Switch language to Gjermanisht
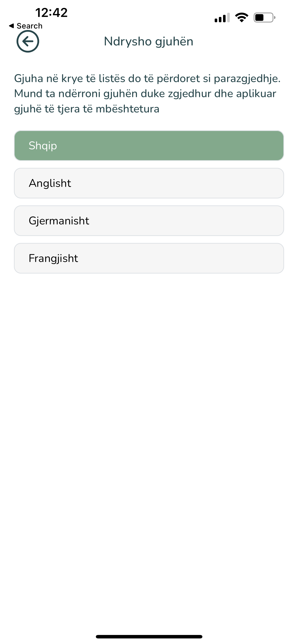 tap(149, 220)
